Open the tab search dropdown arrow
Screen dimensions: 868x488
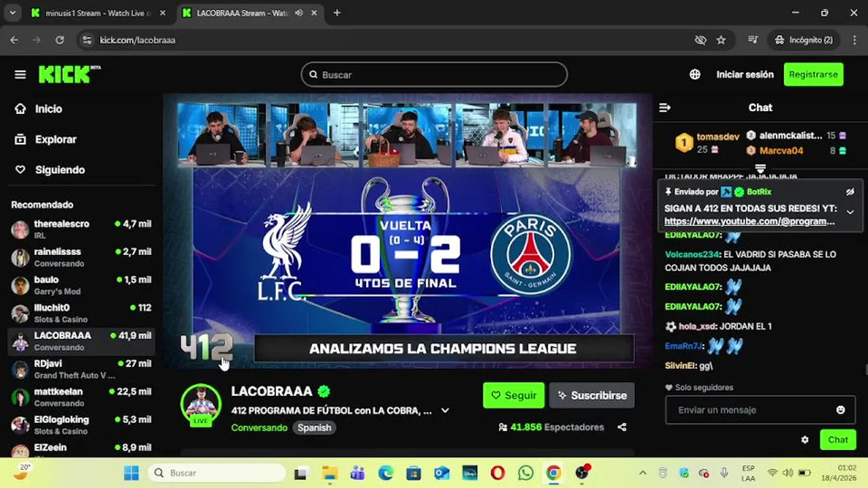(x=12, y=13)
